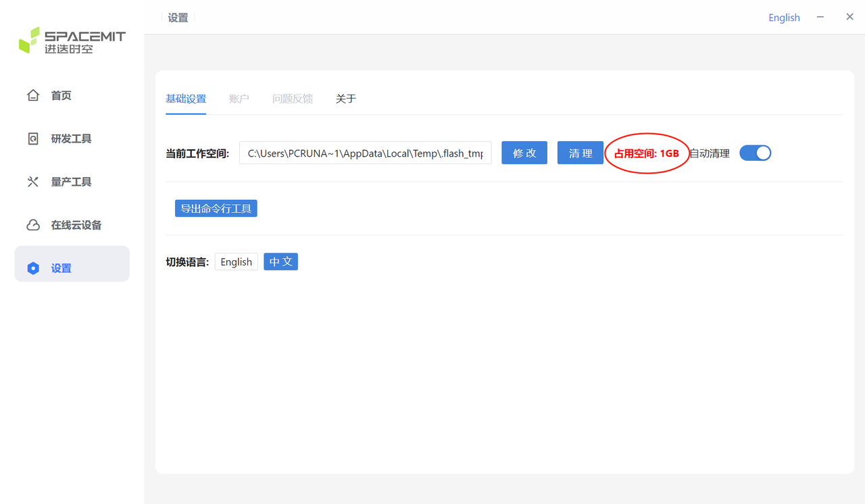Select English under 切换语言
The width and height of the screenshot is (865, 504).
tap(237, 262)
